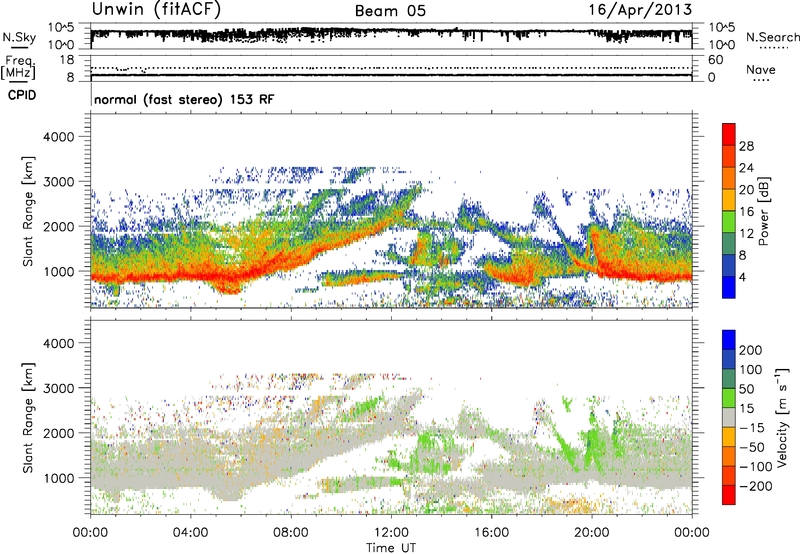Pick the blue top segment of Velocity colorbar
This screenshot has height=554, width=800.
pyautogui.click(x=729, y=340)
